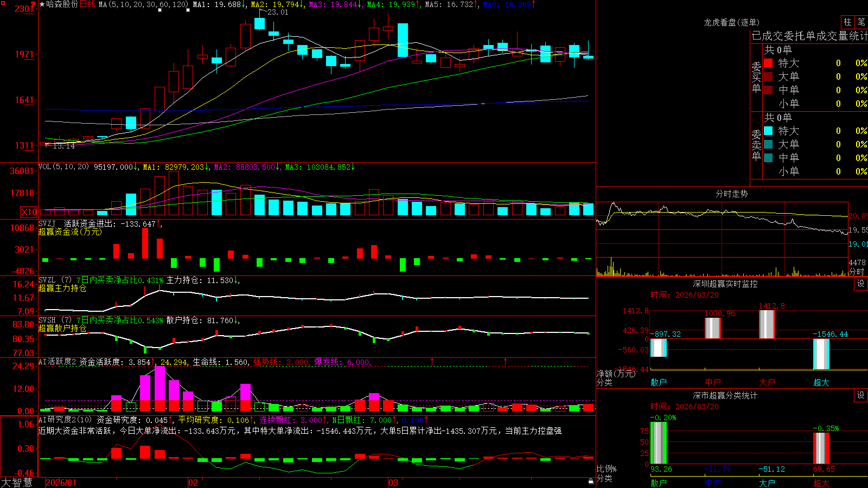Click the blue MA6: 16.369 value

[x=507, y=4]
